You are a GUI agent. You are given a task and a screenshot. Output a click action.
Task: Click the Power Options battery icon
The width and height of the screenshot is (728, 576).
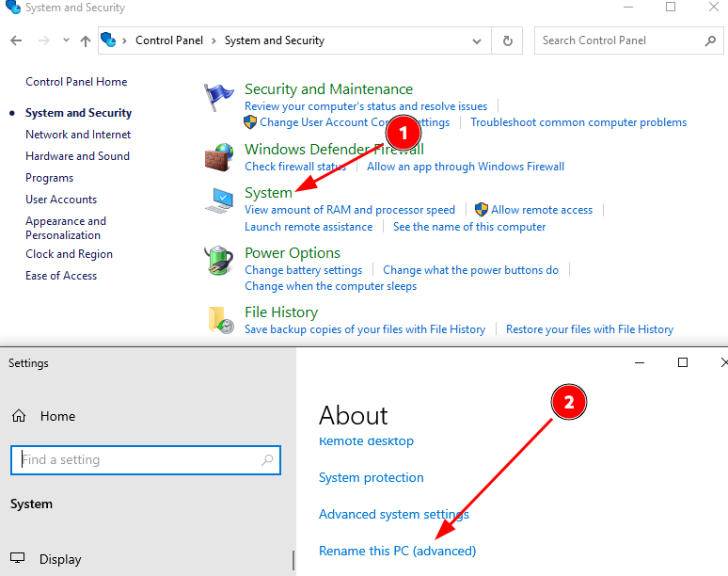[219, 261]
